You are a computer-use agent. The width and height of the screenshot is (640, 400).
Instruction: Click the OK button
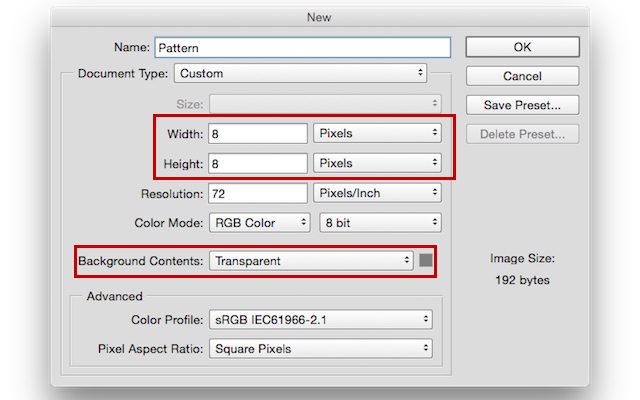click(x=522, y=47)
